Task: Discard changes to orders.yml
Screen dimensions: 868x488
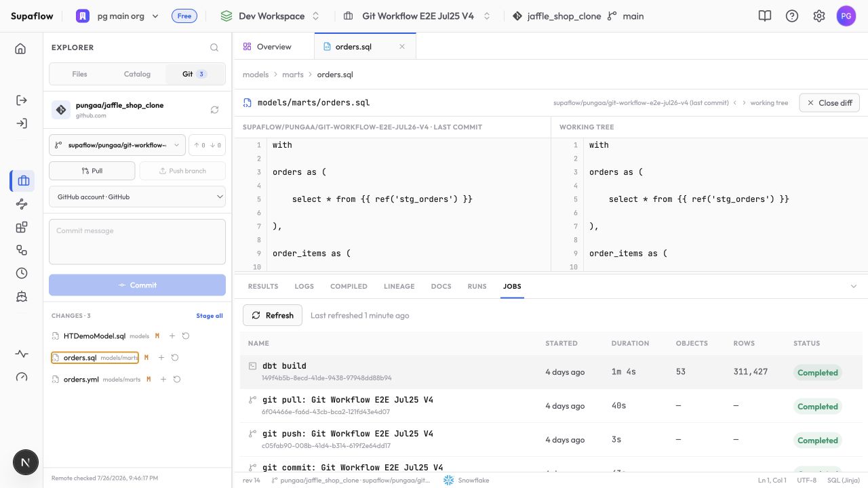Action: click(x=177, y=380)
